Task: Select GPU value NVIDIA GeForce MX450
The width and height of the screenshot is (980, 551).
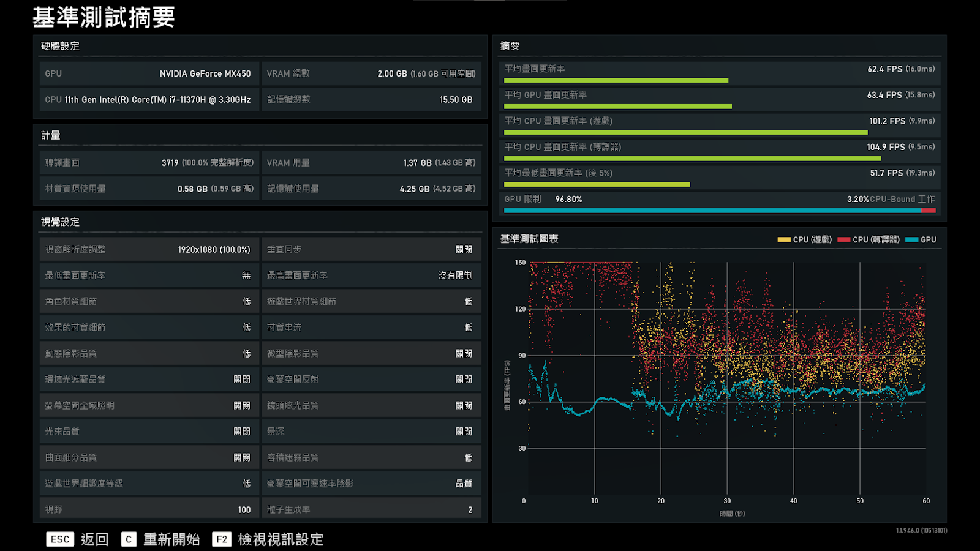Action: tap(205, 73)
